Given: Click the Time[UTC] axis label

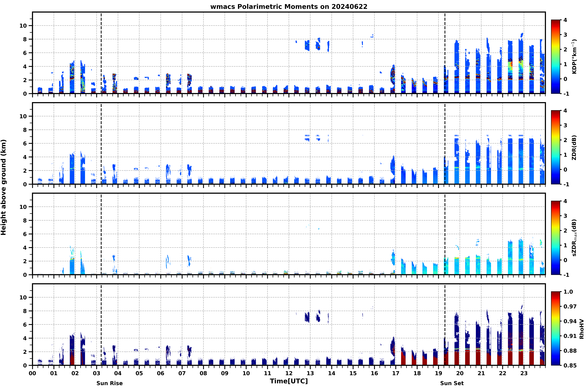Looking at the screenshot, I should pos(289,381).
